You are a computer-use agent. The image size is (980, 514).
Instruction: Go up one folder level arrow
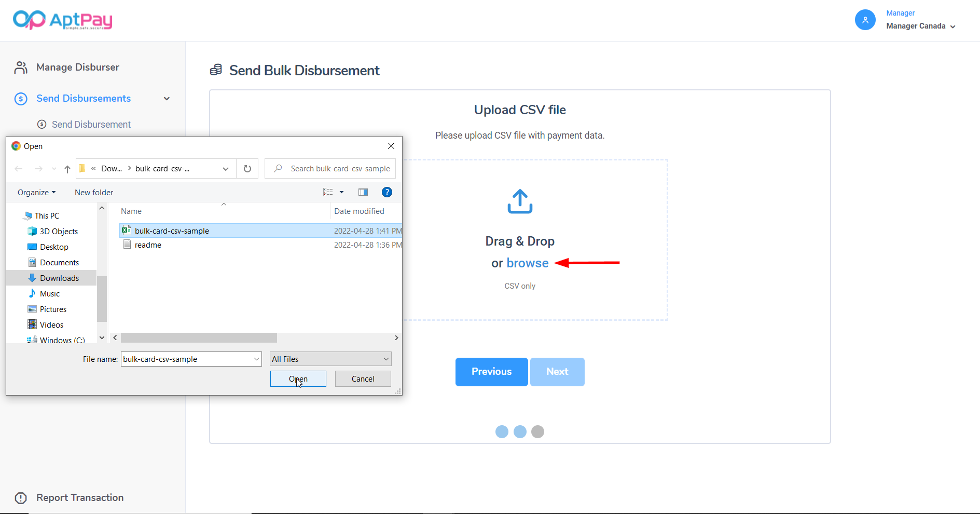(67, 169)
